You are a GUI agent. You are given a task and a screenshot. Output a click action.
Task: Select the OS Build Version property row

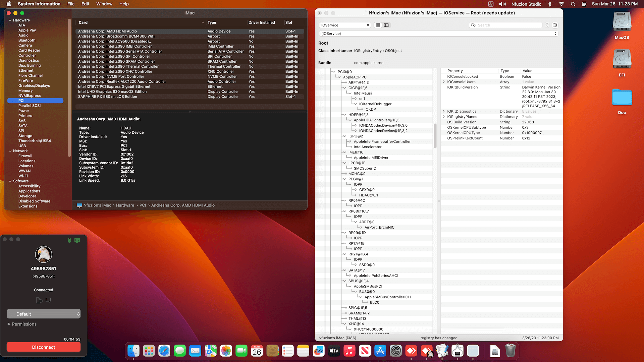tap(501, 122)
